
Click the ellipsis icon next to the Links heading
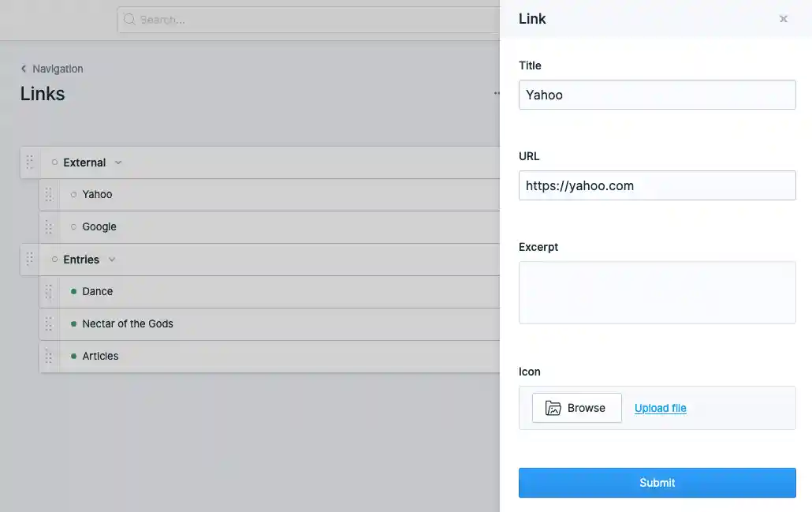497,93
